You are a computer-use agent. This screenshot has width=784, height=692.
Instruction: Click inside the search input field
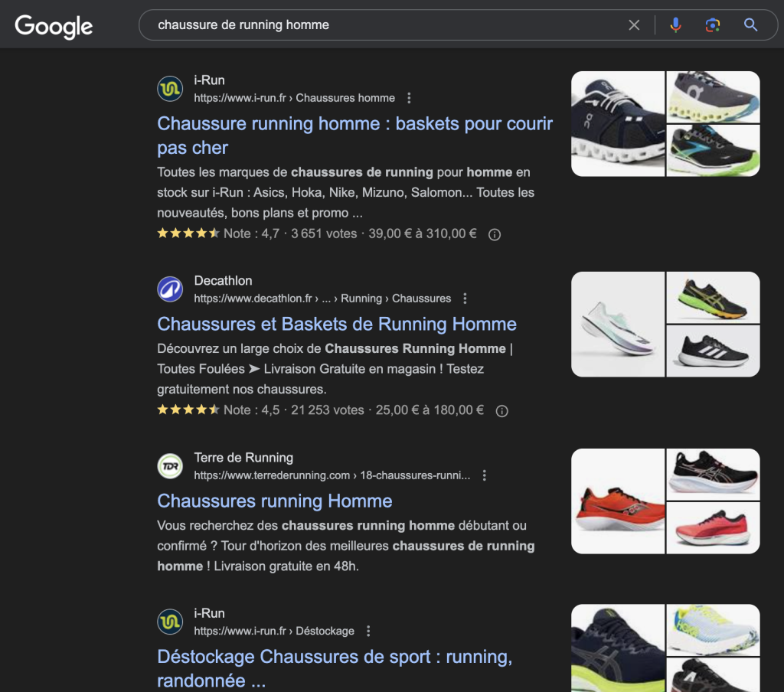pyautogui.click(x=345, y=25)
